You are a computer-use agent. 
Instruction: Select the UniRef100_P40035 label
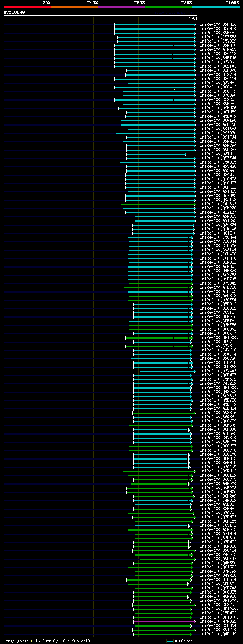pyautogui.click(x=218, y=555)
